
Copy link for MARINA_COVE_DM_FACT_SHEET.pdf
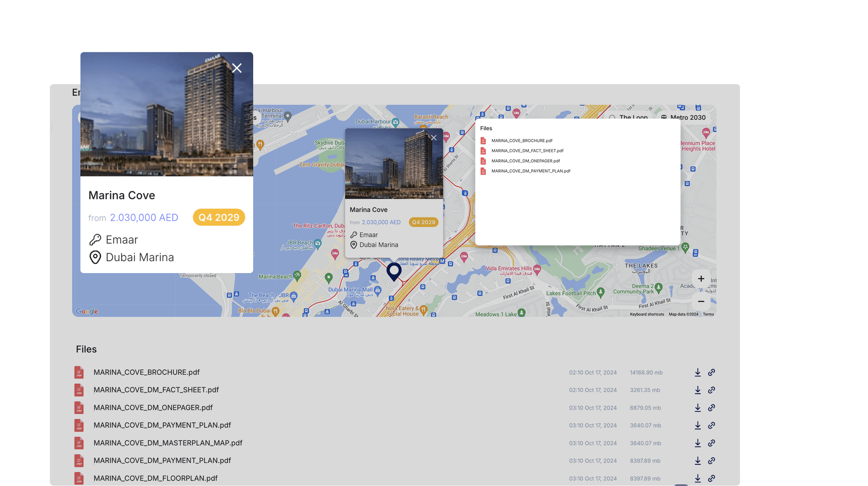[x=712, y=390]
